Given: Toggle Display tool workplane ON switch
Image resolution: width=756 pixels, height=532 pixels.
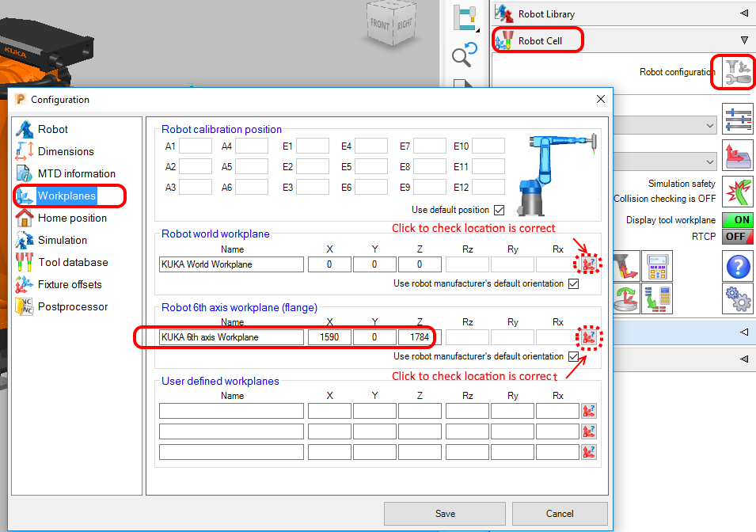Looking at the screenshot, I should (737, 219).
